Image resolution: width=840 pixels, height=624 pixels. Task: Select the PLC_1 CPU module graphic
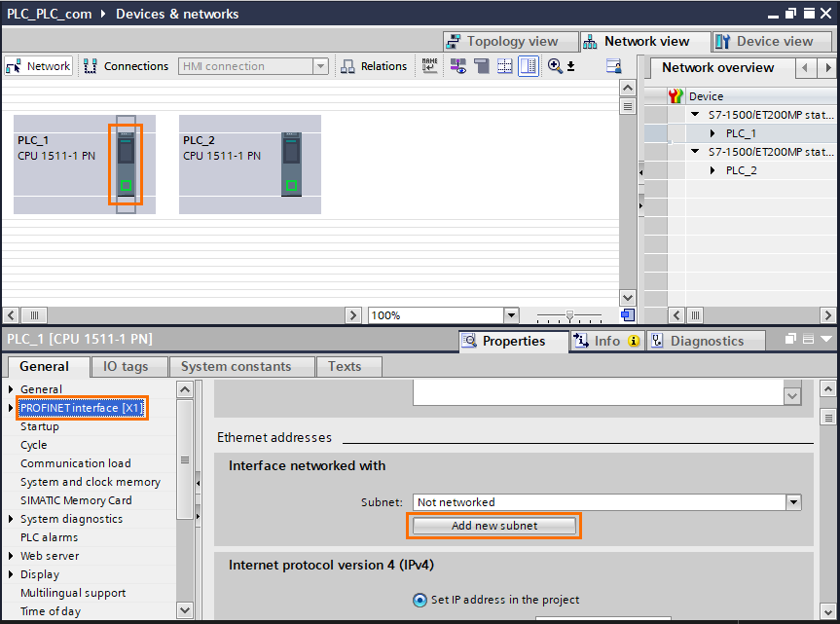click(x=126, y=165)
